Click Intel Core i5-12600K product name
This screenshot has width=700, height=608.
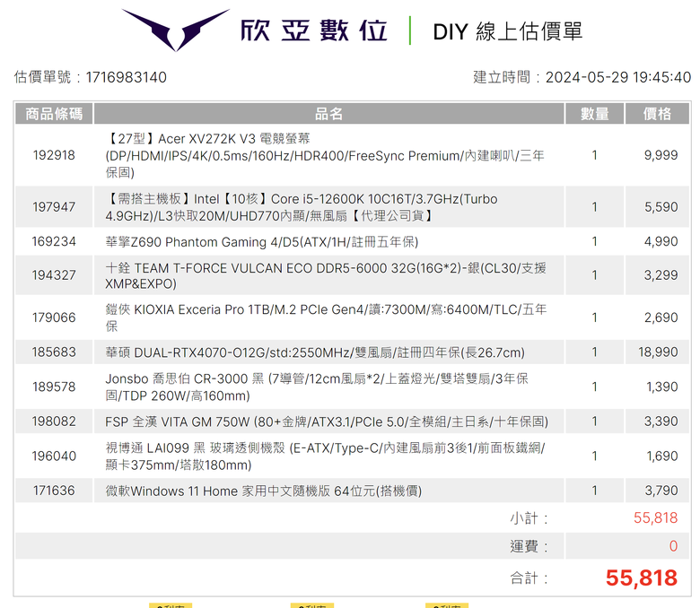(x=302, y=207)
